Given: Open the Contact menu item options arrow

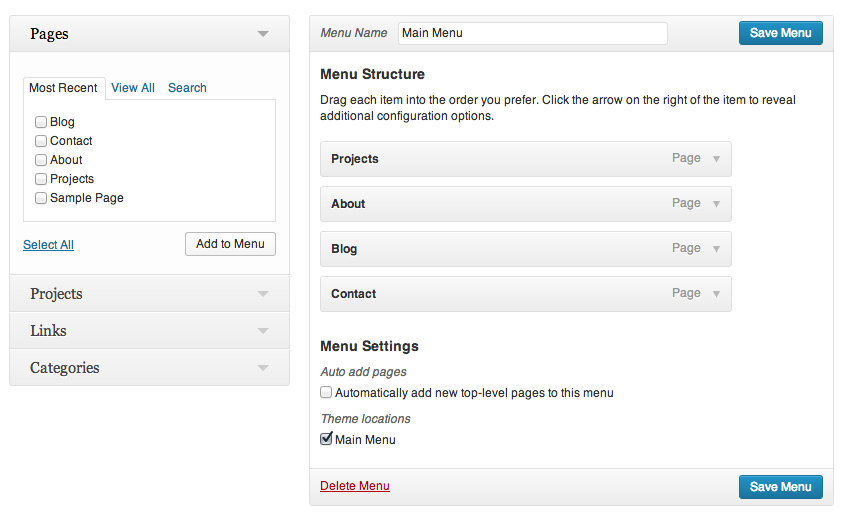Looking at the screenshot, I should 716,294.
